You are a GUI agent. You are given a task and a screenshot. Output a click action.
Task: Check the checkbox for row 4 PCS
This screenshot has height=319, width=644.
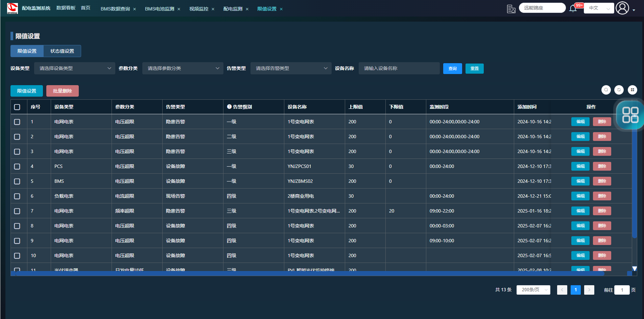17,167
